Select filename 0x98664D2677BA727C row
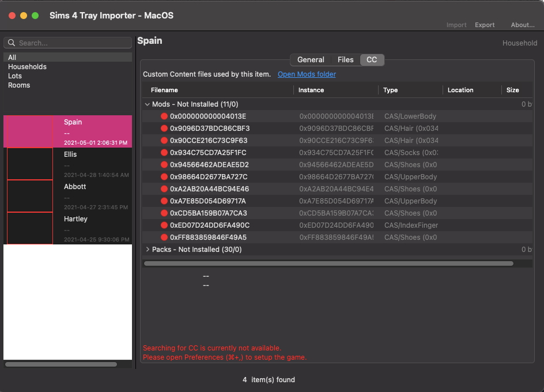544x392 pixels. tap(337, 177)
